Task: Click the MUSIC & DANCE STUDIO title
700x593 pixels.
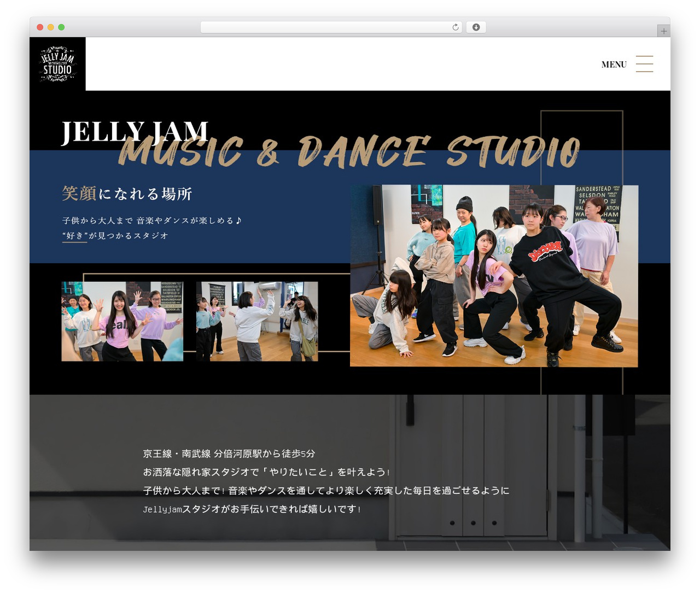Action: coord(349,151)
